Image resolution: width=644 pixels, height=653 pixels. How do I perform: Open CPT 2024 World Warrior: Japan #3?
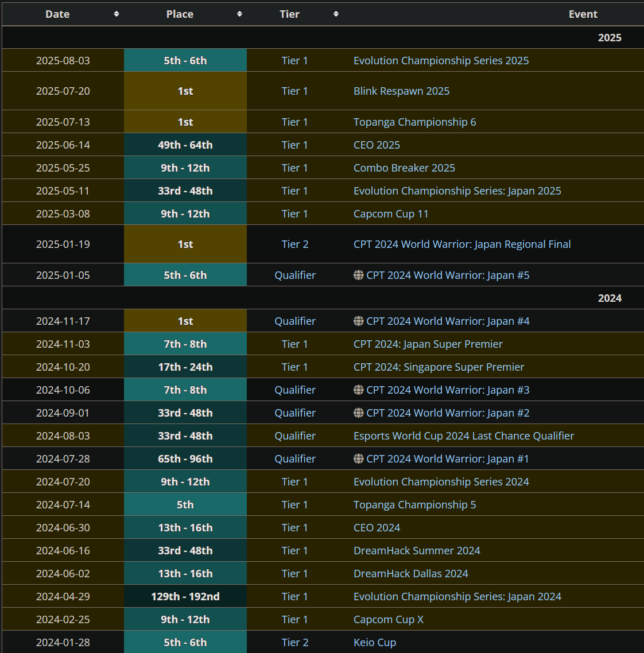click(448, 390)
